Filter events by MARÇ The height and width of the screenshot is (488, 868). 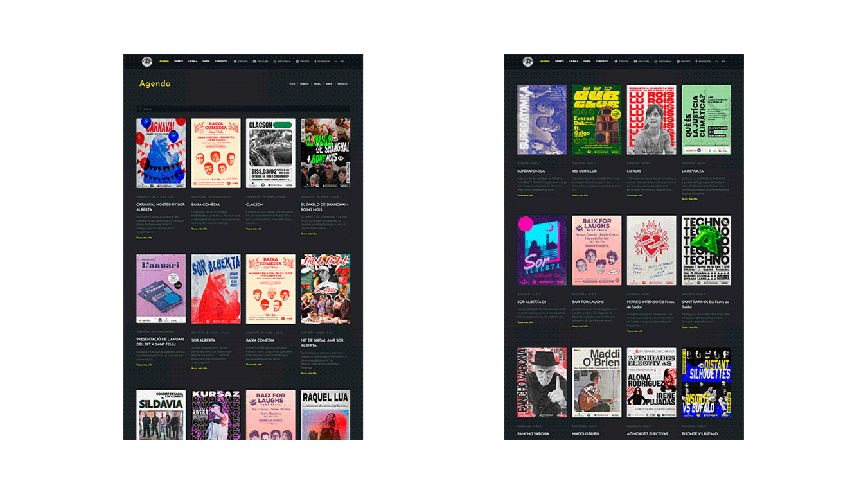tap(317, 83)
